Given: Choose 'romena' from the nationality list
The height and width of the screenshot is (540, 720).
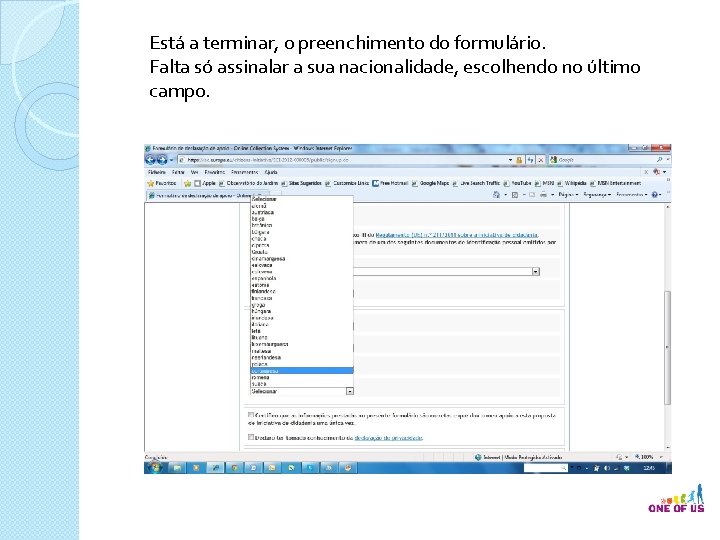Looking at the screenshot, I should coord(302,377).
